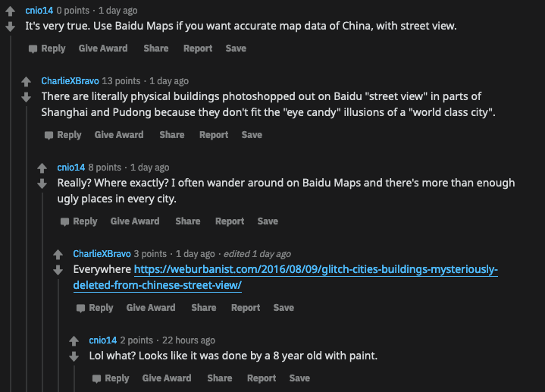The image size is (545, 392).
Task: Downvote cnio14's top Baidu Maps comment
Action: pyautogui.click(x=11, y=27)
